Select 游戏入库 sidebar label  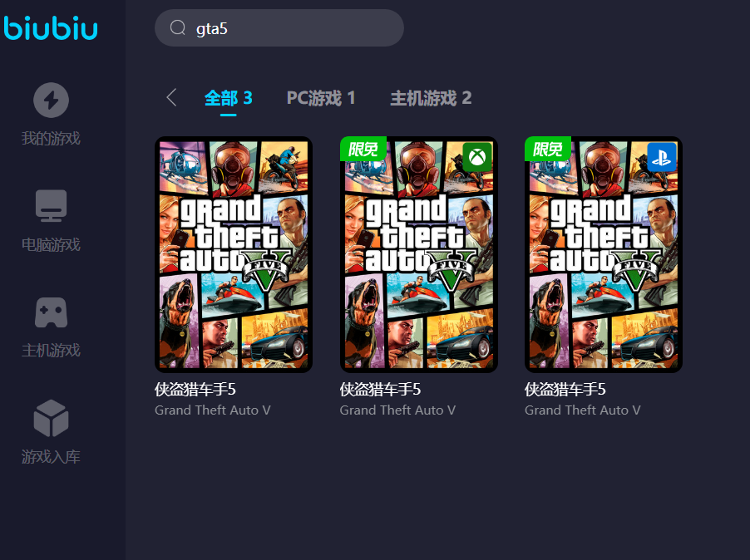pyautogui.click(x=52, y=457)
